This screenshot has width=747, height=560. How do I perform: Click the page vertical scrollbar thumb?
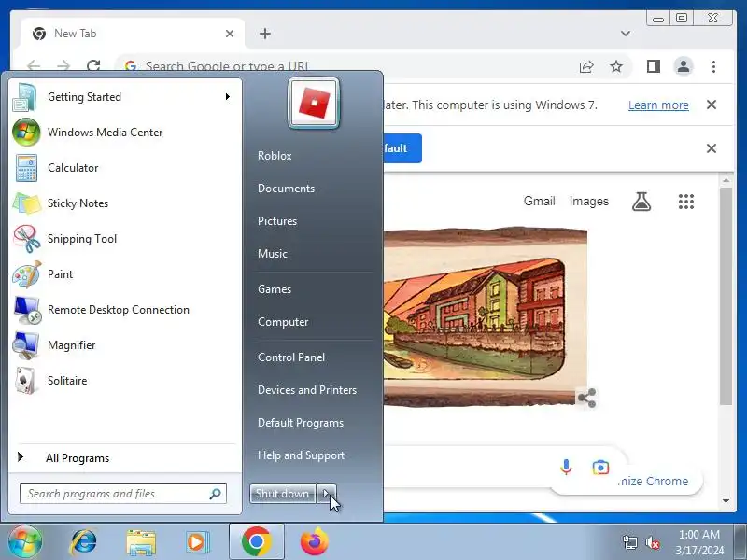(x=726, y=296)
